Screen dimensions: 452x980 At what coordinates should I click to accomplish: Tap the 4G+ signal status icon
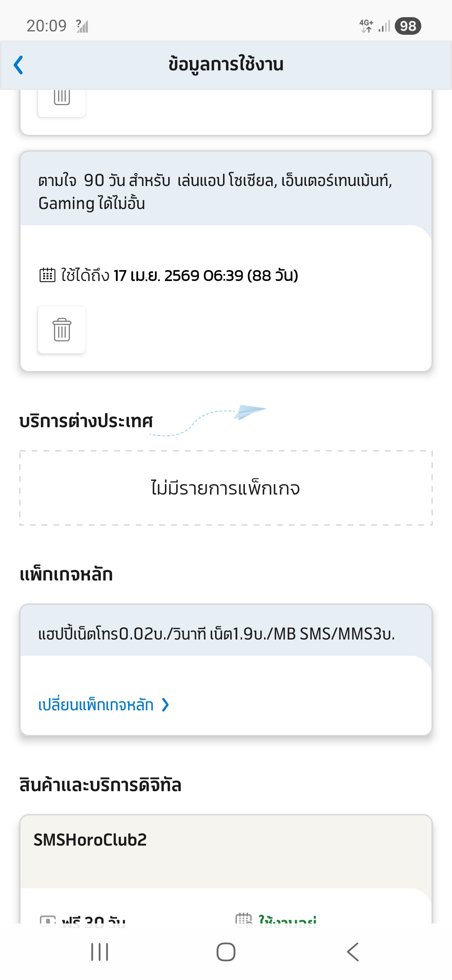point(367,26)
